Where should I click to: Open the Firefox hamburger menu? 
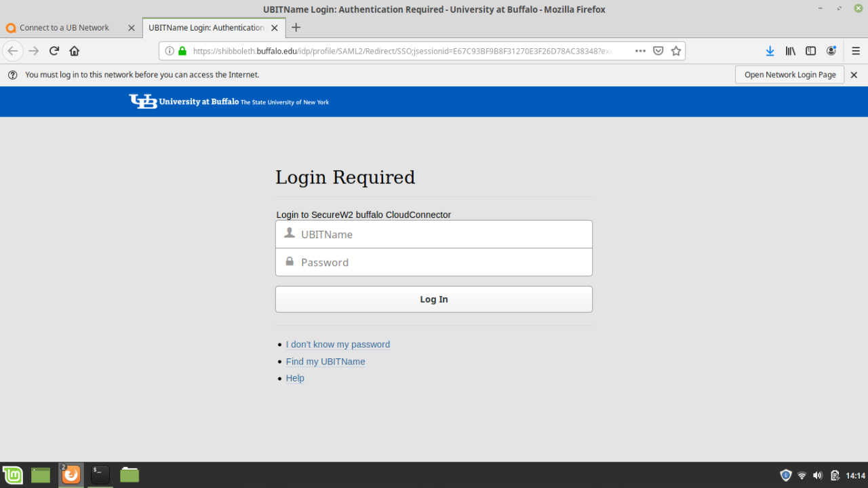[855, 51]
